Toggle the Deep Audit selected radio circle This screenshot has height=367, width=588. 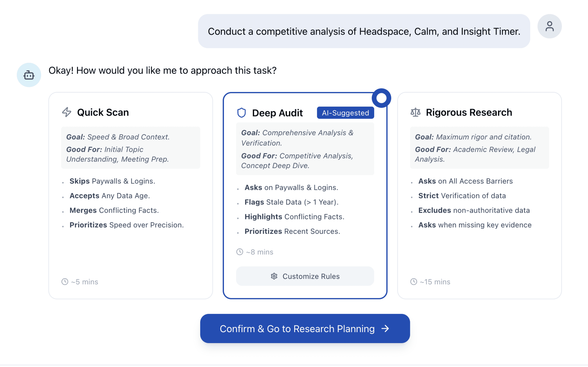click(381, 98)
